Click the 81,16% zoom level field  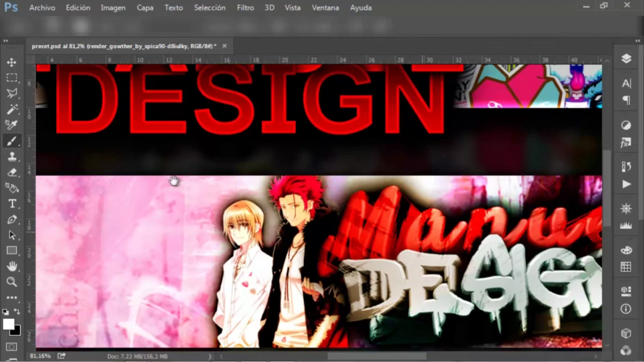point(40,356)
